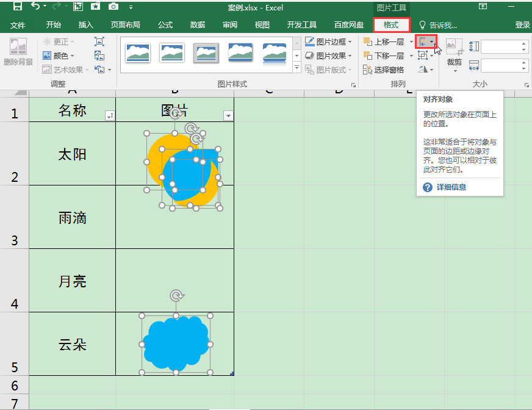
Task: Apply the fifth reflected picture style thumbnail
Action: point(275,53)
